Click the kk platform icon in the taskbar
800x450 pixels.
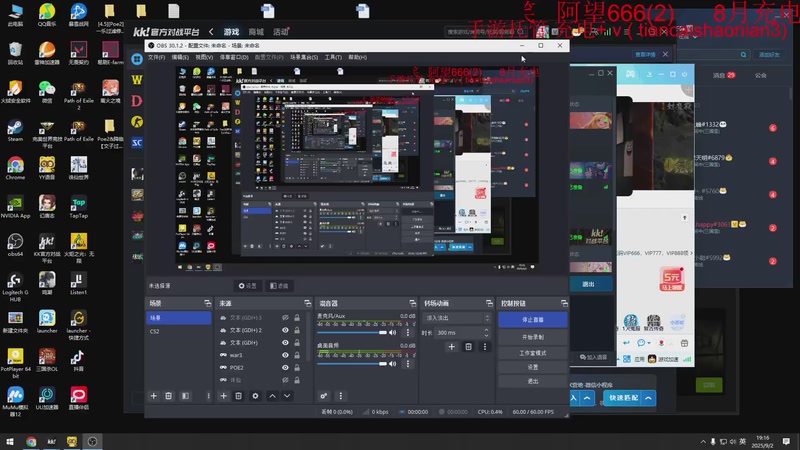pyautogui.click(x=51, y=442)
